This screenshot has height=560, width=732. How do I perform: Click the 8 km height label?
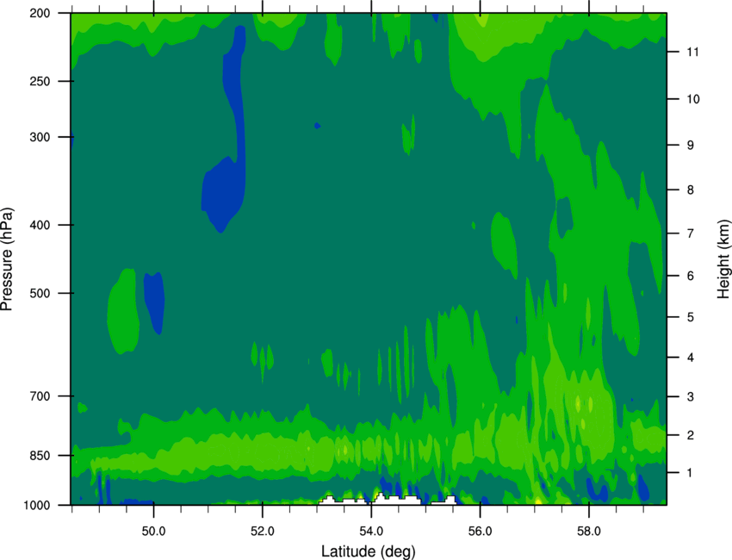[691, 190]
